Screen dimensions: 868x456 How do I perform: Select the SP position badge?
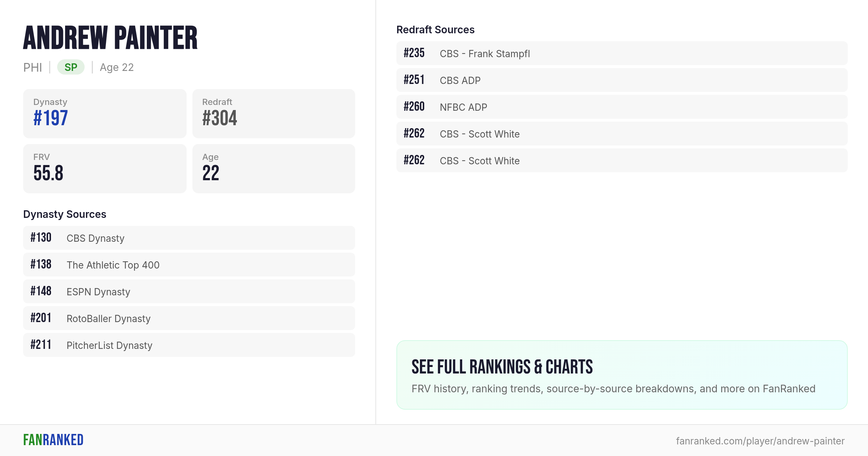(x=71, y=67)
